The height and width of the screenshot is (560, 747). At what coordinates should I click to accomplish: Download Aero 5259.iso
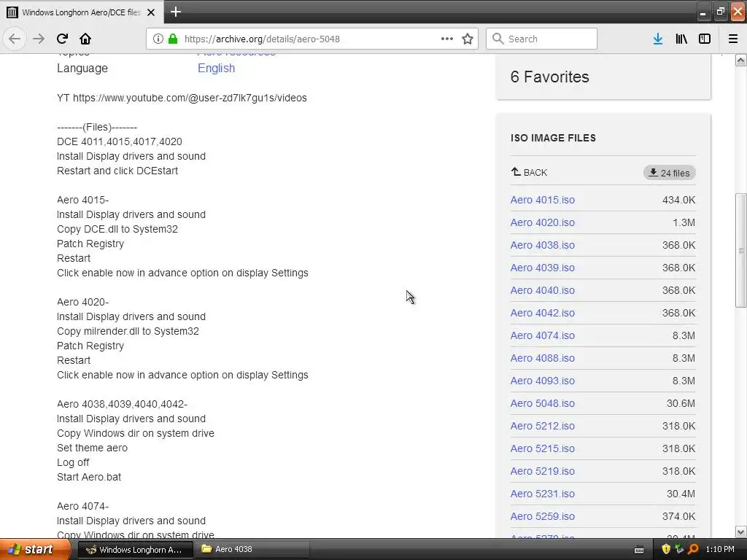(543, 517)
